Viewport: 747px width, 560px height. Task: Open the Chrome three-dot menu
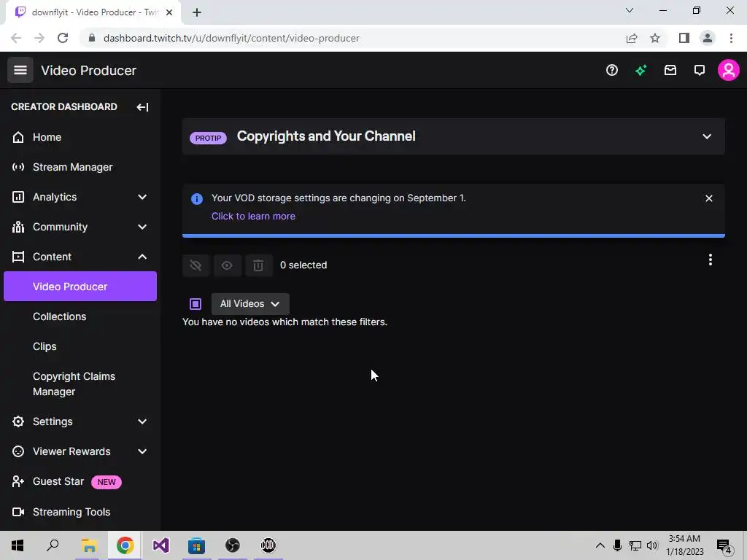731,38
